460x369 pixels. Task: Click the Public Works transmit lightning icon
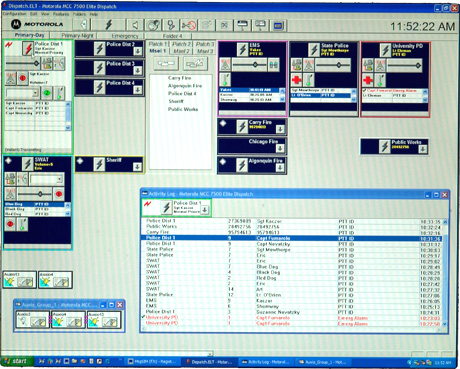pyautogui.click(x=385, y=146)
